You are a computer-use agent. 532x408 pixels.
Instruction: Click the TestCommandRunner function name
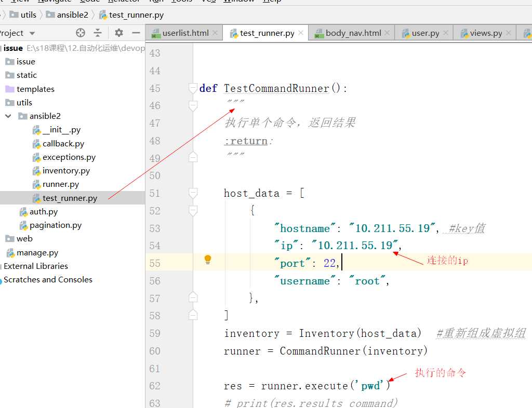tap(276, 88)
